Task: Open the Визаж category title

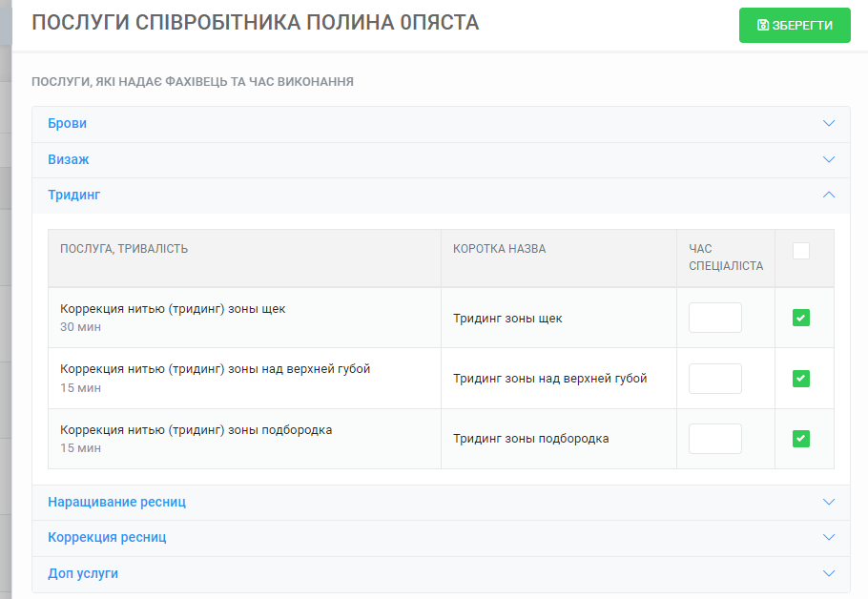Action: (x=68, y=159)
